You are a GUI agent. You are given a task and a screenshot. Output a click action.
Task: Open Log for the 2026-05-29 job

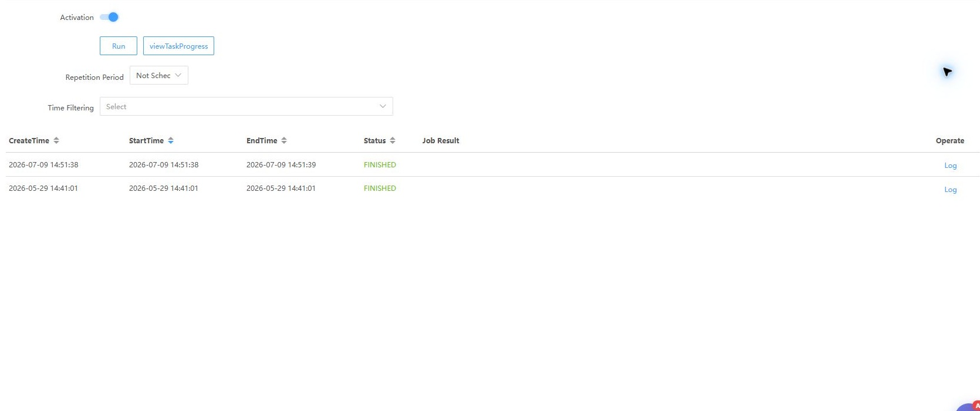pyautogui.click(x=950, y=190)
